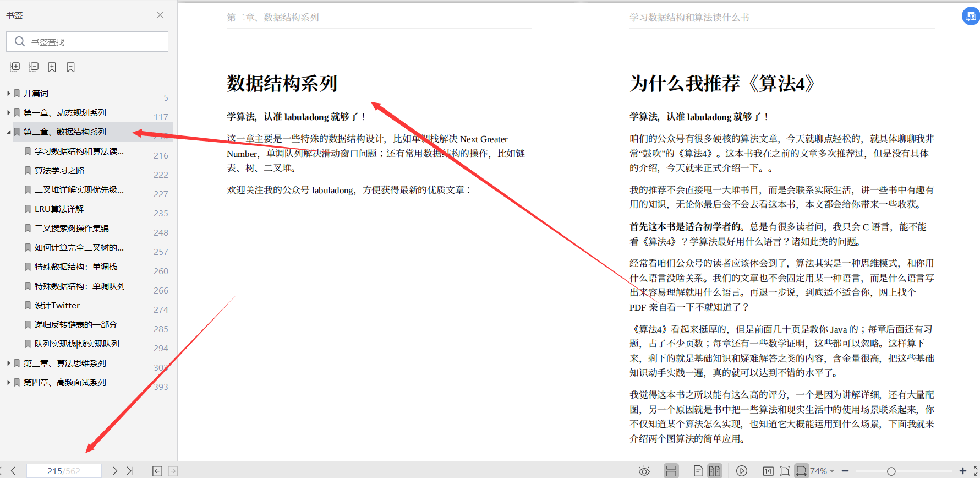Go to bookmark 如何计算完全二叉树的...
This screenshot has width=980, height=478.
click(79, 248)
